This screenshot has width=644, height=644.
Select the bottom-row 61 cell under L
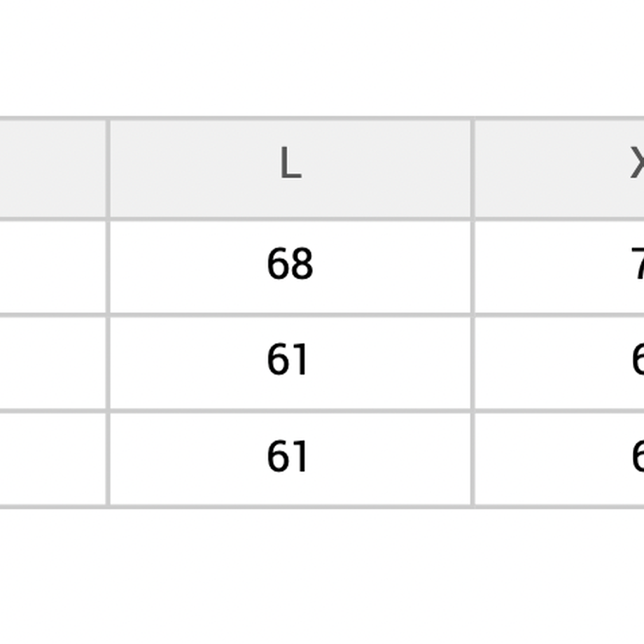[x=290, y=458]
